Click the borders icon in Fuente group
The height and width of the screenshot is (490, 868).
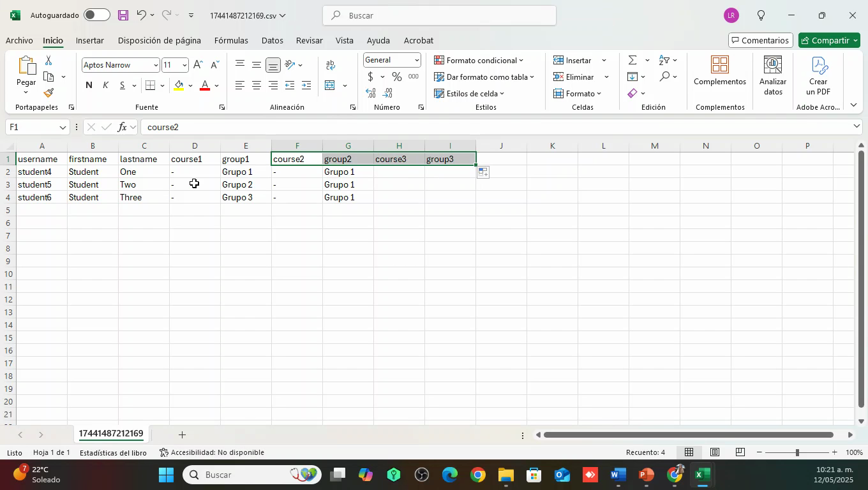pos(150,85)
